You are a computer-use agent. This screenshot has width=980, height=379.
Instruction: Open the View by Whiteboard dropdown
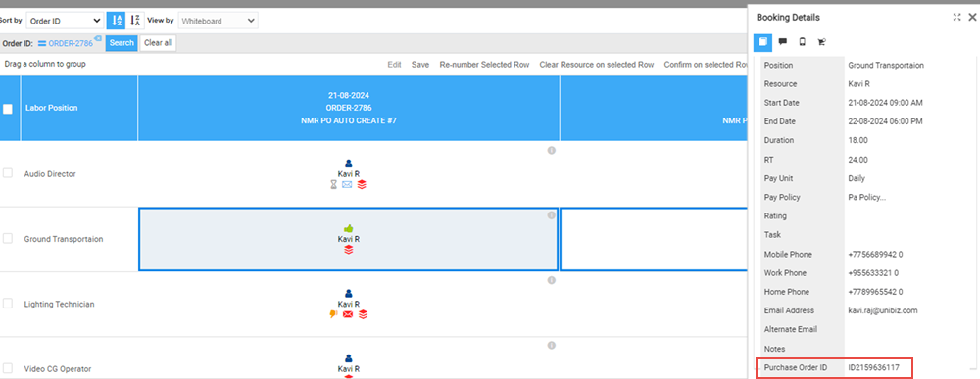(x=219, y=21)
